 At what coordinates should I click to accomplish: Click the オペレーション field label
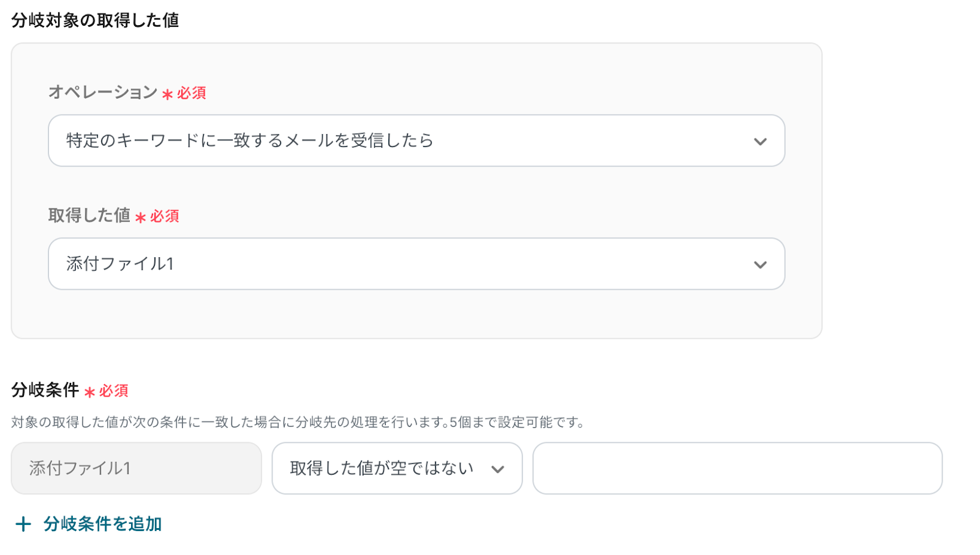[x=103, y=92]
